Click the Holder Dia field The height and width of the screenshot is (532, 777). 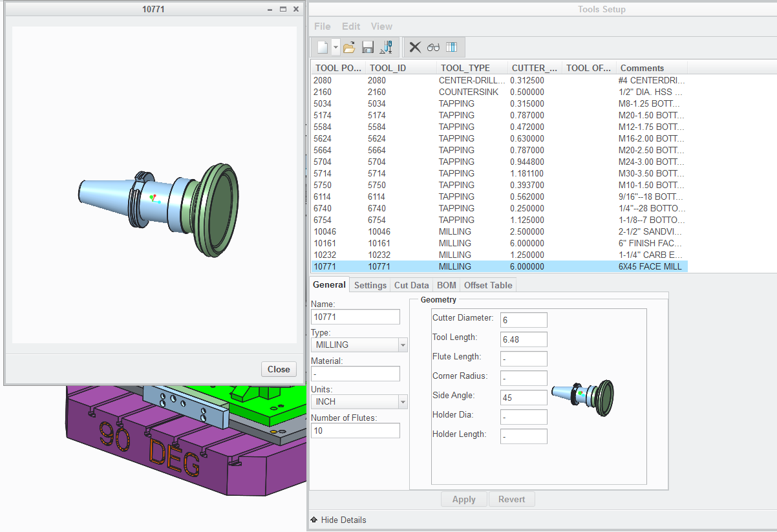[524, 417]
